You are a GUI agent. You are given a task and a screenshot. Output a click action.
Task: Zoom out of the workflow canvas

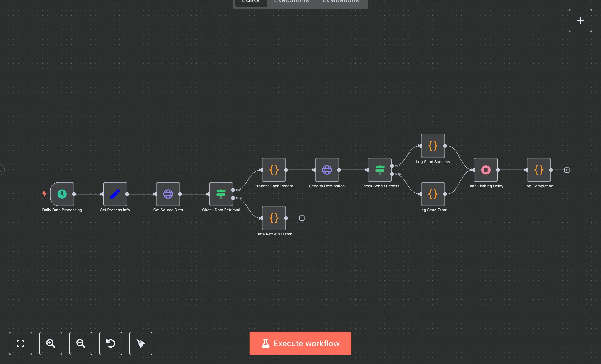click(80, 343)
